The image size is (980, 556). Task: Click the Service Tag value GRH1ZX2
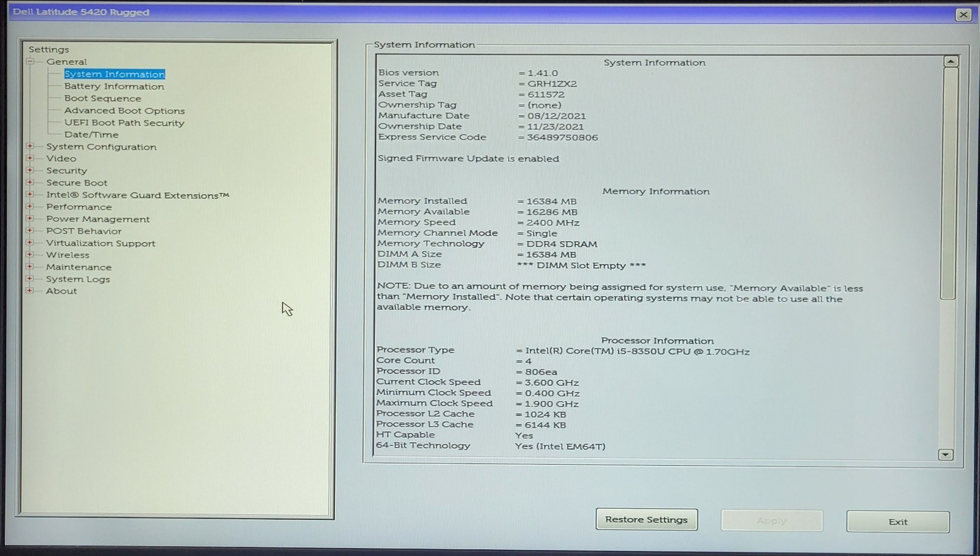(x=552, y=84)
